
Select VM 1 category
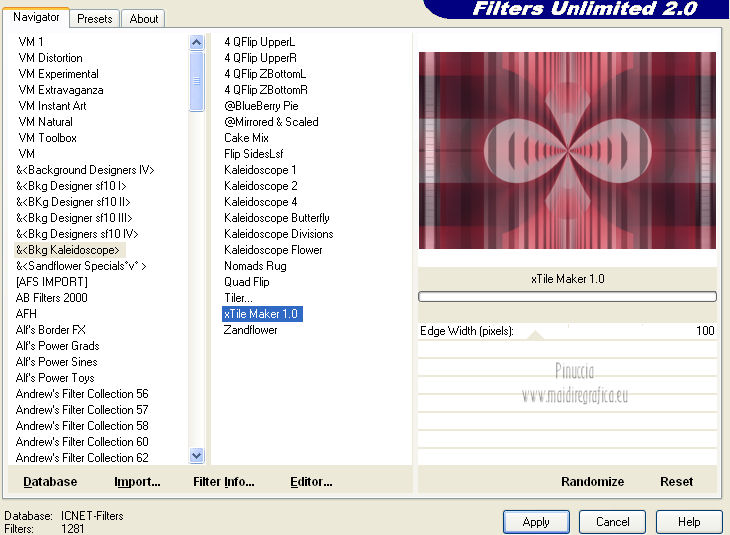(31, 42)
